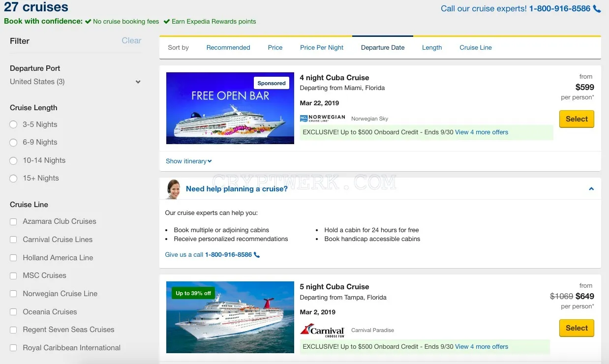Screen dimensions: 609x364
Task: Click Book multiple or adjoining cabins text
Action: (x=221, y=230)
